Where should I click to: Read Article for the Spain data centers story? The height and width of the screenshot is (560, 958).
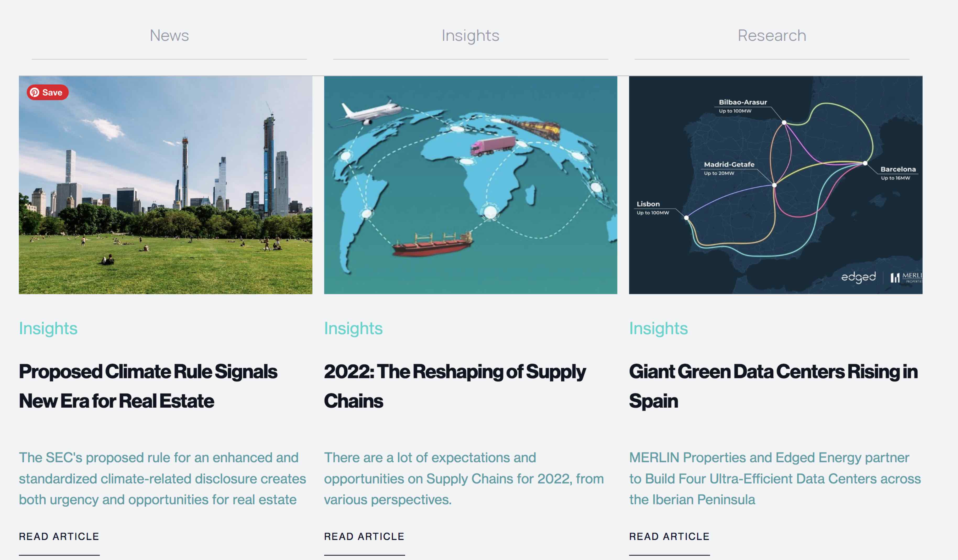pyautogui.click(x=669, y=536)
